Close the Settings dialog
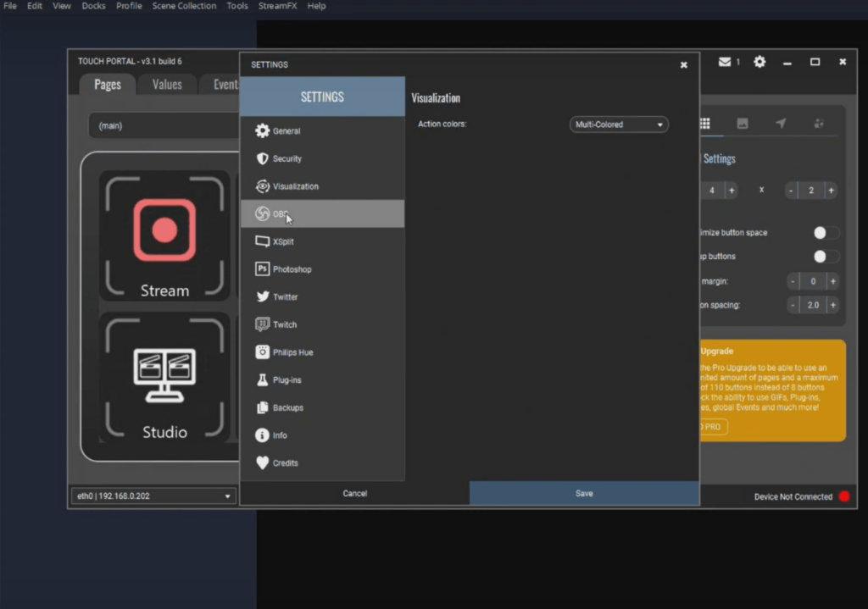 (684, 64)
